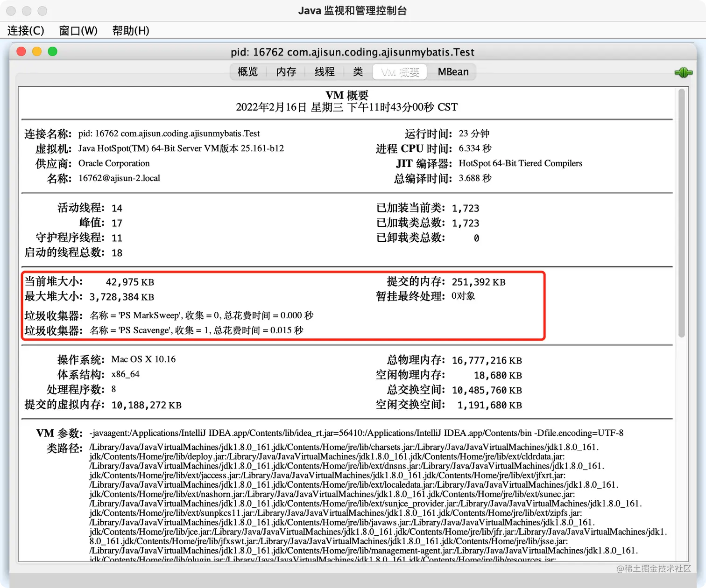Minimize the pid 16762 inner window
The image size is (706, 588).
click(x=37, y=51)
